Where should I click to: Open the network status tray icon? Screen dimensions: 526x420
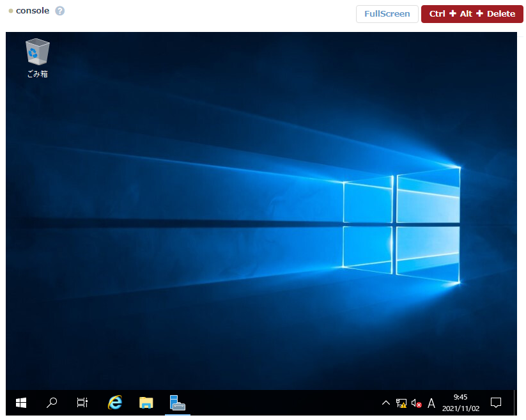[401, 403]
